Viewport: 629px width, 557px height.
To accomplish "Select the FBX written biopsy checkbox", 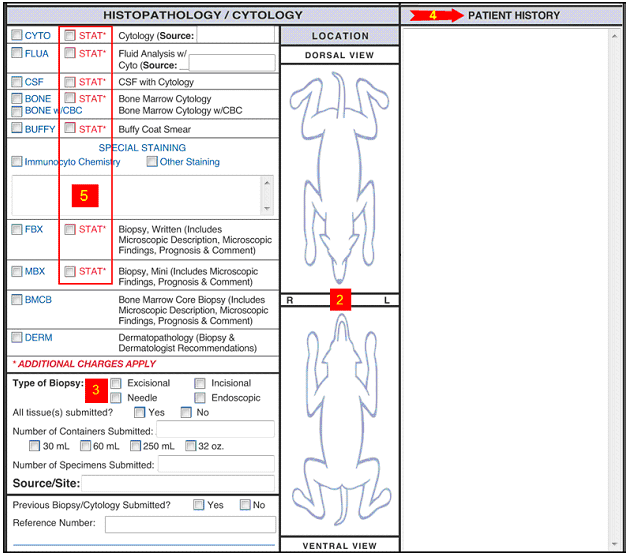I will 17,229.
